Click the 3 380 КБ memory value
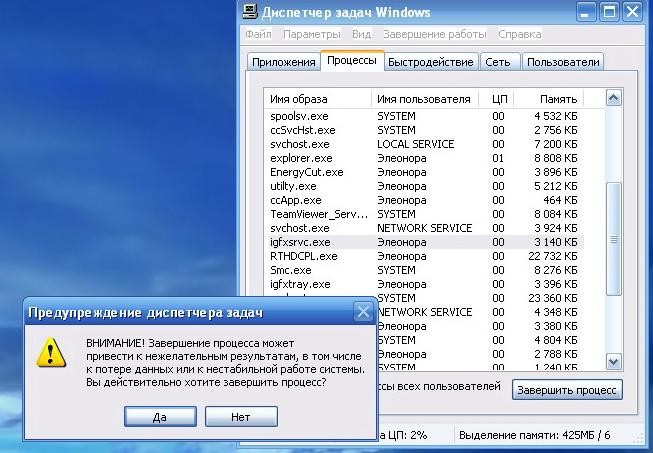653x453 pixels. (x=556, y=326)
